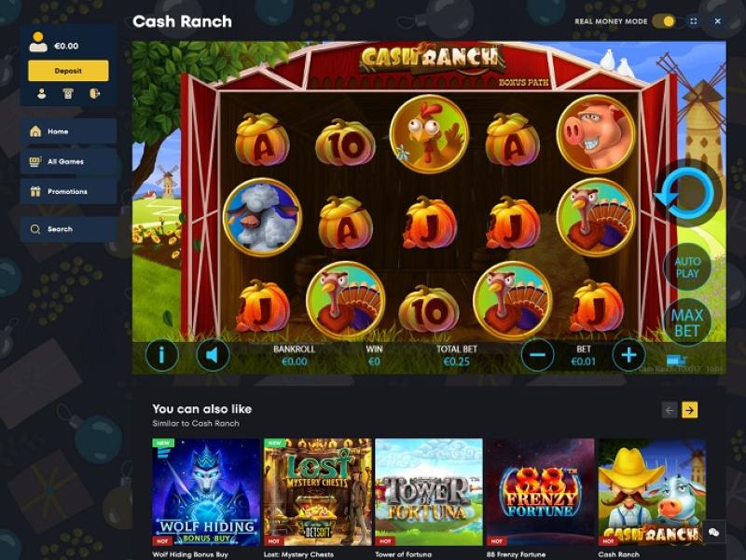Enter fullscreen mode for the game
Screen dimensions: 746x560
(x=694, y=21)
